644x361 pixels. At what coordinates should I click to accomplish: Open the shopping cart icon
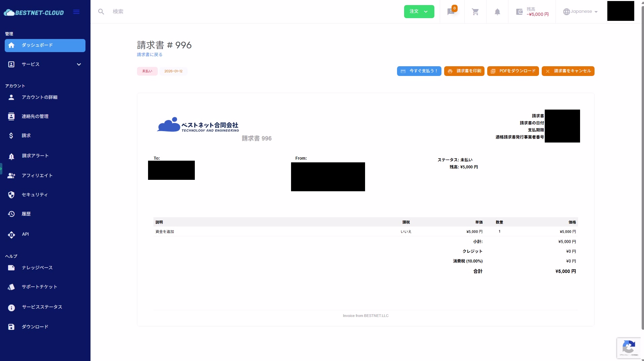(x=475, y=11)
